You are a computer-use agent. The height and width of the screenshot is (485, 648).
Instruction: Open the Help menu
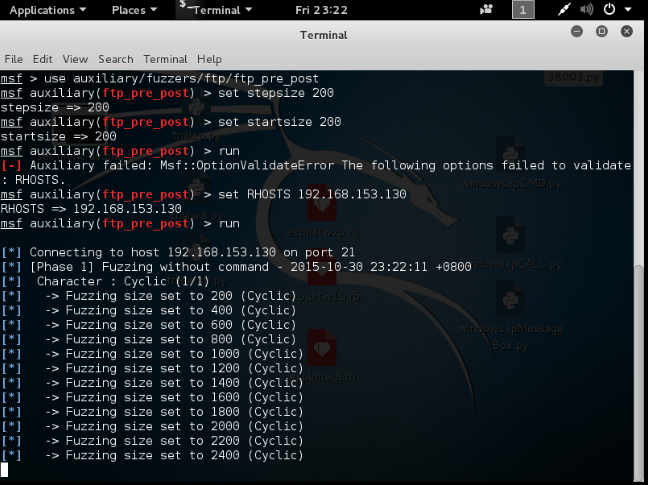tap(209, 59)
